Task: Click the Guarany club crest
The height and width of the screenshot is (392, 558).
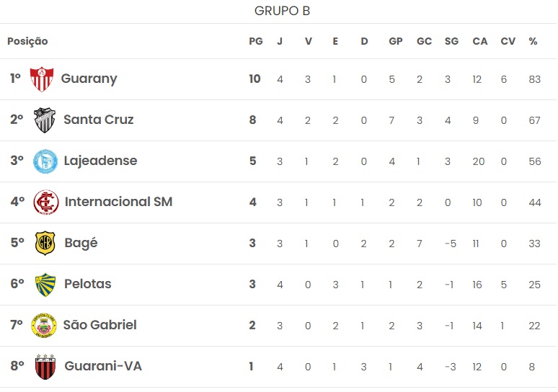Action: 42,79
